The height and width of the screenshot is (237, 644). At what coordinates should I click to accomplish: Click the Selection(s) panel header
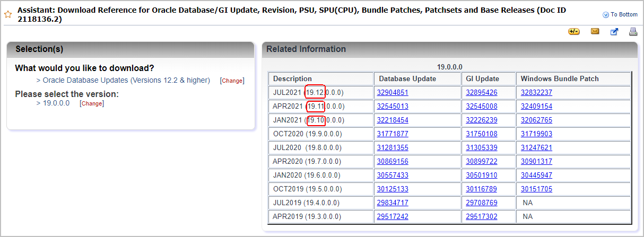tap(130, 49)
